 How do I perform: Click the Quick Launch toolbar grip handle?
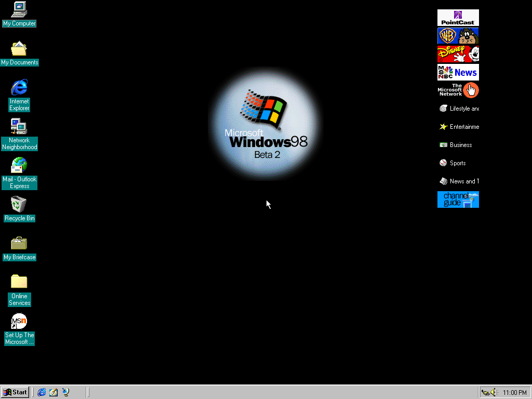[x=33, y=392]
